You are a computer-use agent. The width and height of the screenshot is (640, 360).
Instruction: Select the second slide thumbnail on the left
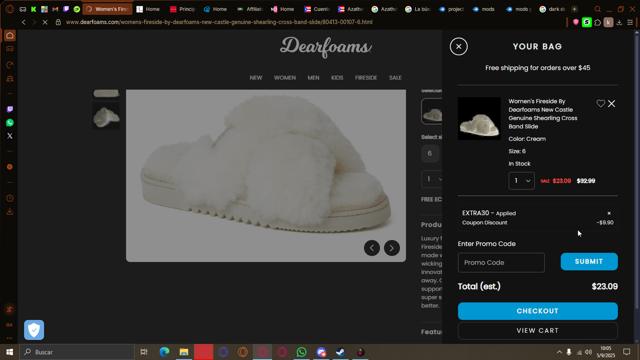point(106,117)
